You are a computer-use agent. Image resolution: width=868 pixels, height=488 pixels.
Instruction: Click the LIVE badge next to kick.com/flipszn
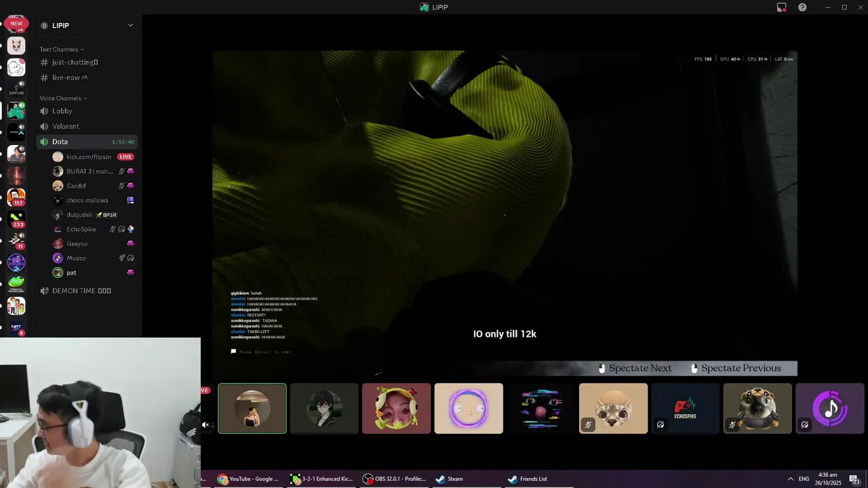(x=125, y=157)
